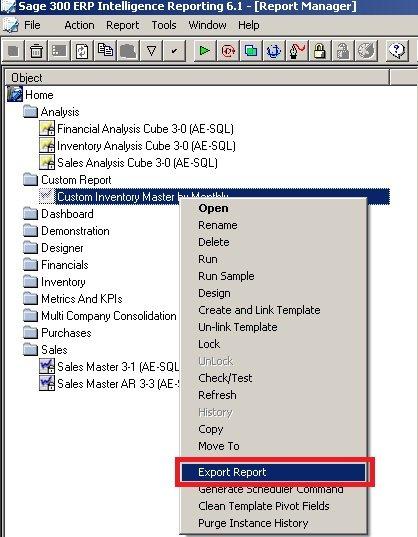Click the Sales Master AR 3-3 report icon
Viewport: 418px width, 537px height.
click(x=47, y=384)
